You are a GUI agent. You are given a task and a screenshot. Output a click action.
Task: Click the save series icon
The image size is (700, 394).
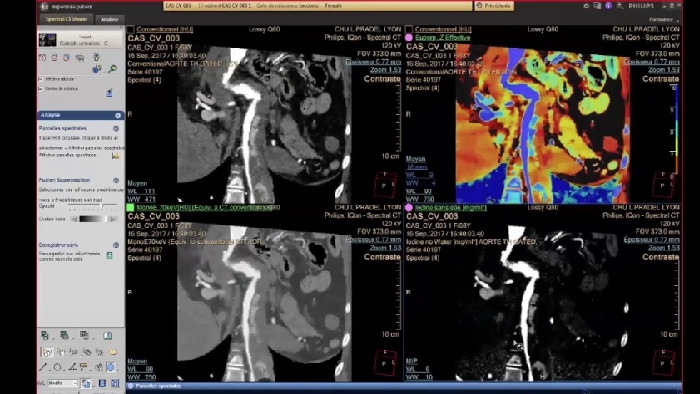[109, 255]
